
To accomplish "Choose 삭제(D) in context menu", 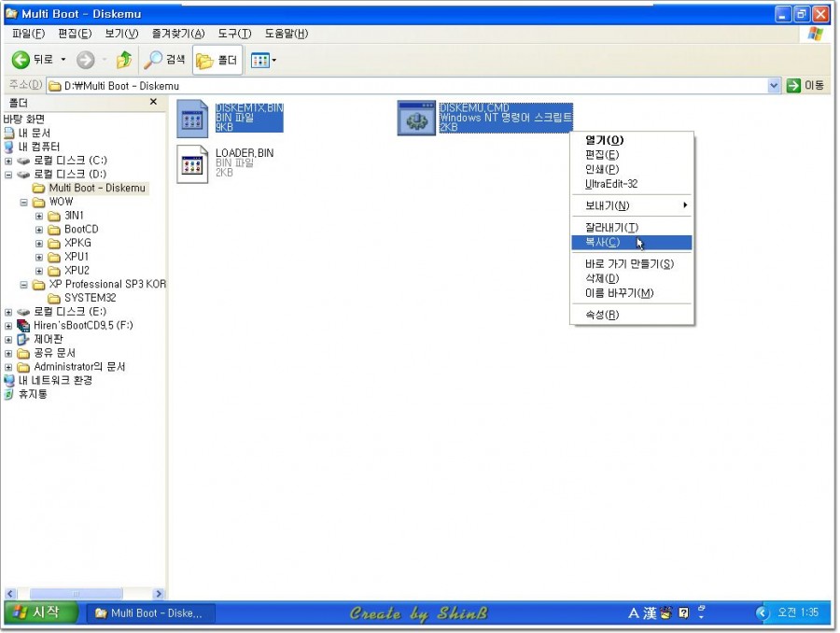I will 632,278.
